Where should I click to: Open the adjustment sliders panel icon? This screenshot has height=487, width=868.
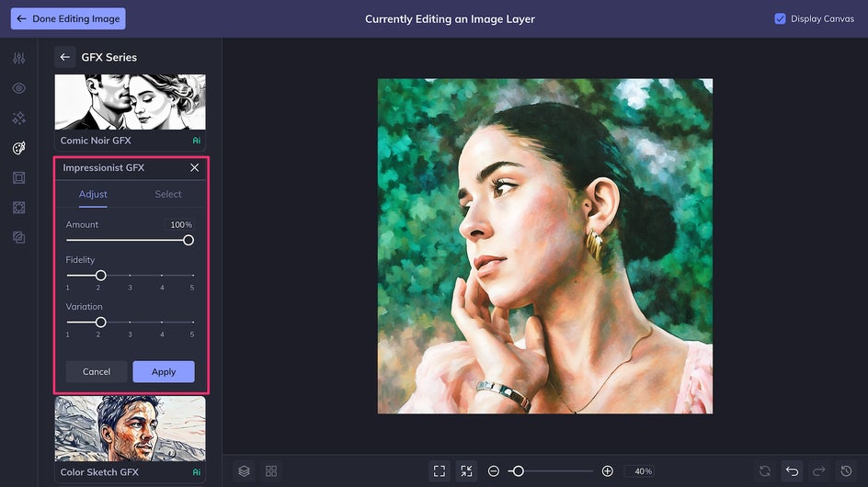pyautogui.click(x=18, y=58)
